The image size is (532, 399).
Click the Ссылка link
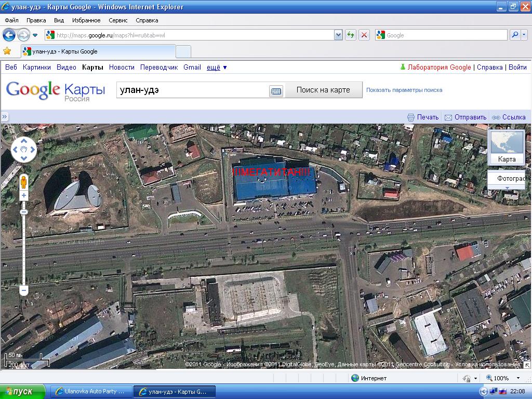pyautogui.click(x=509, y=117)
